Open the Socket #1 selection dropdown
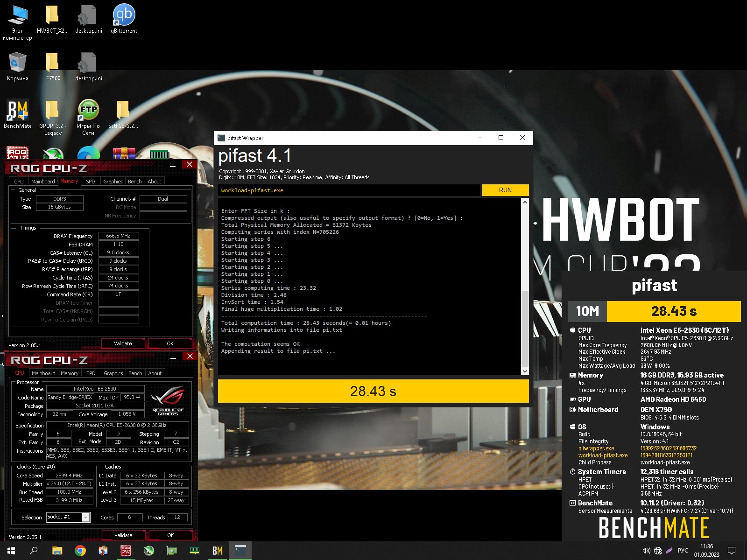The height and width of the screenshot is (560, 747). pyautogui.click(x=68, y=517)
